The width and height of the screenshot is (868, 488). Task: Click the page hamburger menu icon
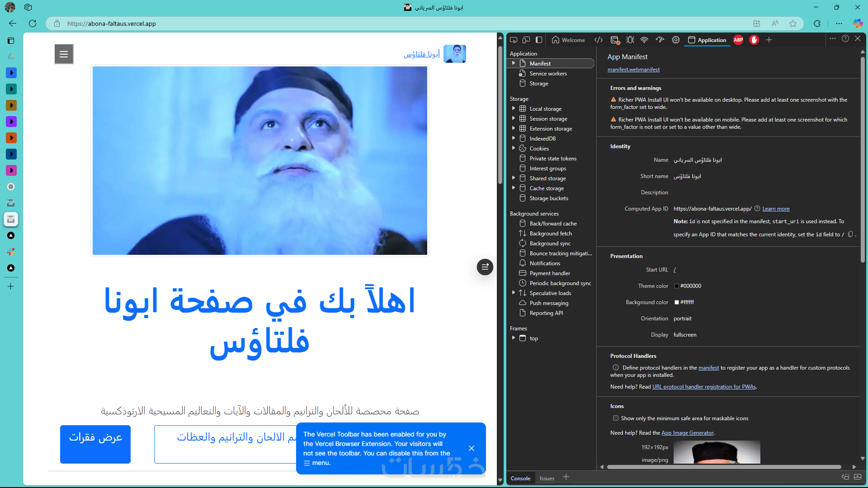(64, 54)
